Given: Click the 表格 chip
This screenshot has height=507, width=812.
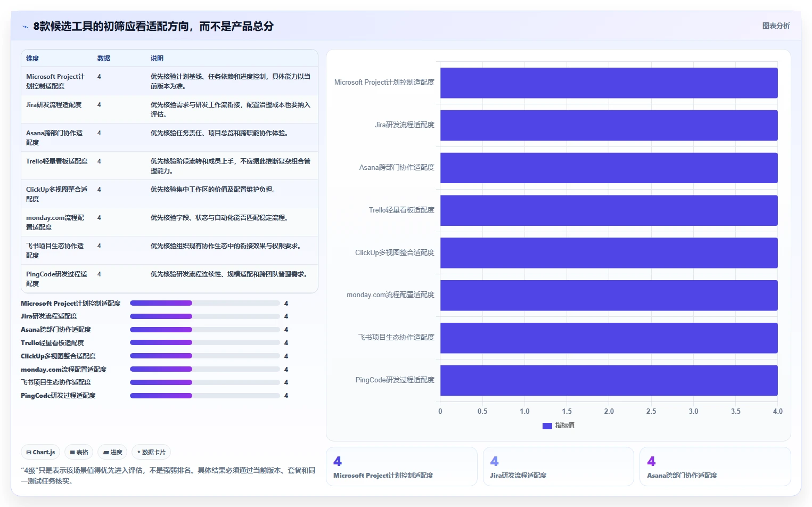Looking at the screenshot, I should pos(79,452).
